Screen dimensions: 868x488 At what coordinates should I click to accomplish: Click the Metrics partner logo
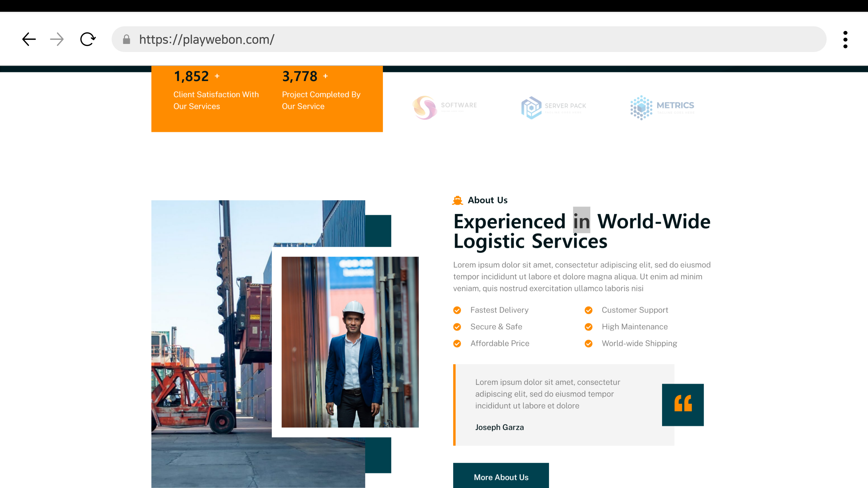662,108
